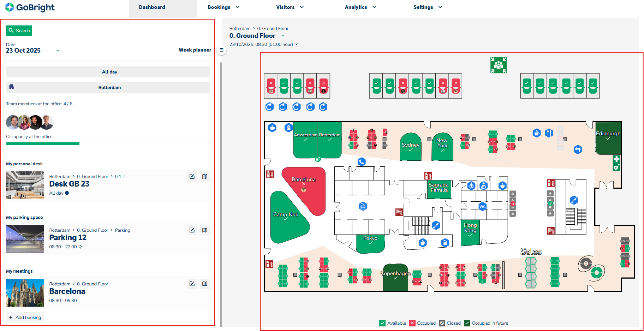Click the phone booth icon on map

coord(362,162)
